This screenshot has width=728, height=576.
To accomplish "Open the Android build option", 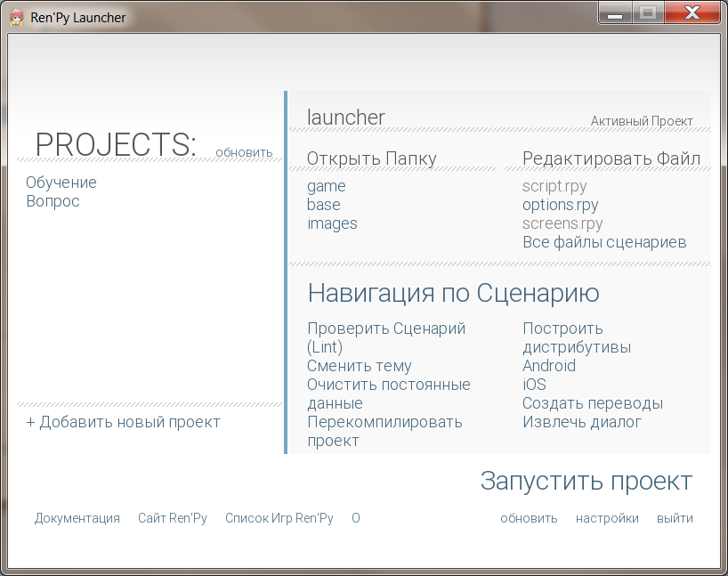I will click(549, 366).
